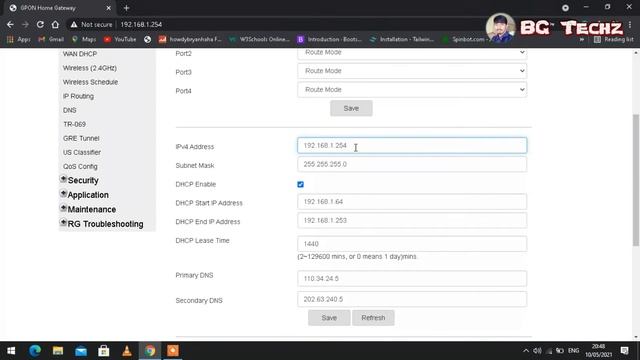Viewport: 640px width, 360px height.
Task: Open IP Routing in sidebar
Action: (78, 96)
